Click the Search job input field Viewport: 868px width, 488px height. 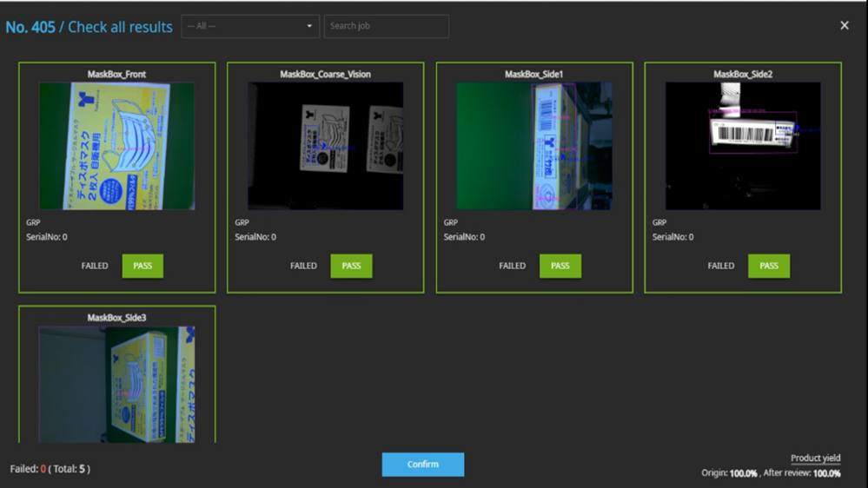coord(386,26)
